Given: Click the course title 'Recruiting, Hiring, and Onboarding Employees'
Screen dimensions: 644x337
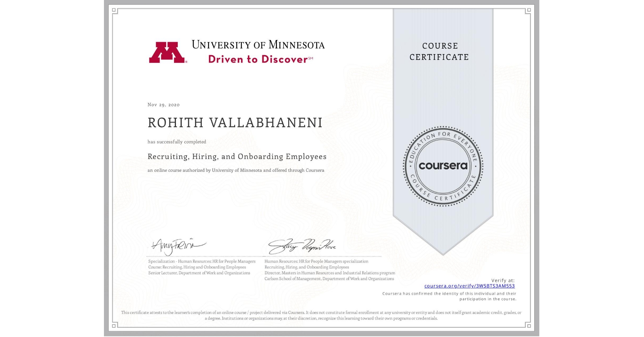Looking at the screenshot, I should pos(237,156).
